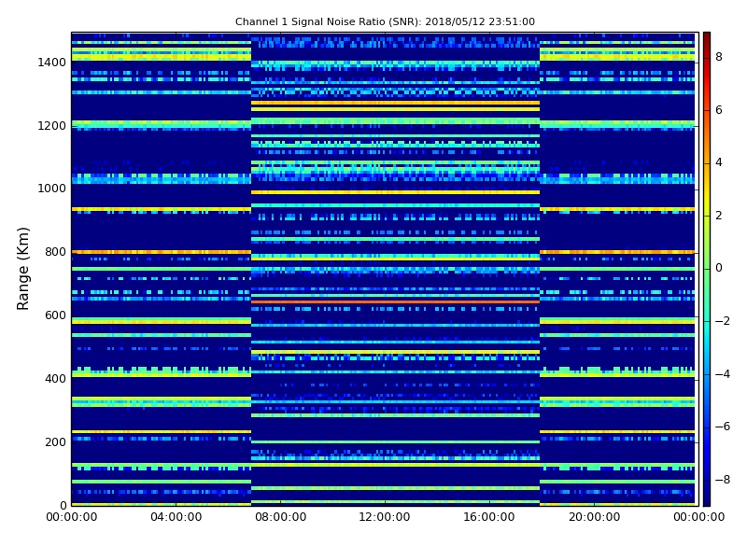The image size is (747, 560).
Task: Click the 200 range tick label
Action: [55, 441]
